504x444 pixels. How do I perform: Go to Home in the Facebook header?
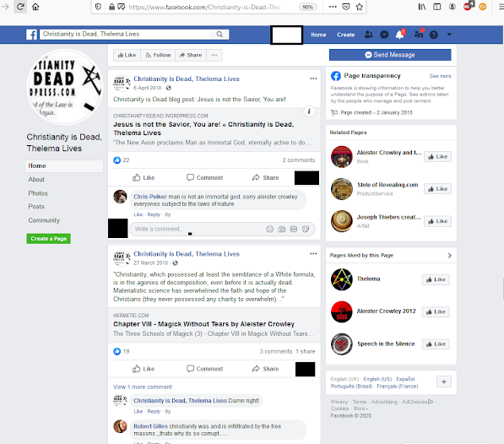318,35
